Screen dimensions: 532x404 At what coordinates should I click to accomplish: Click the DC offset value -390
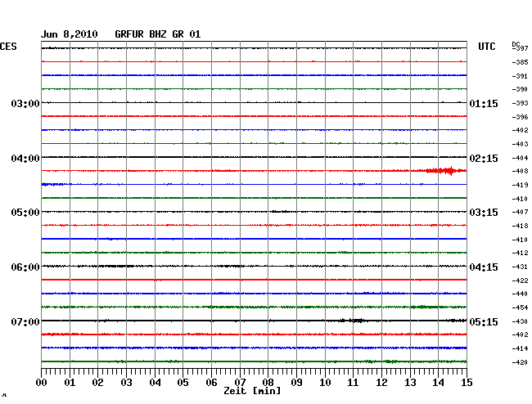tap(520, 89)
